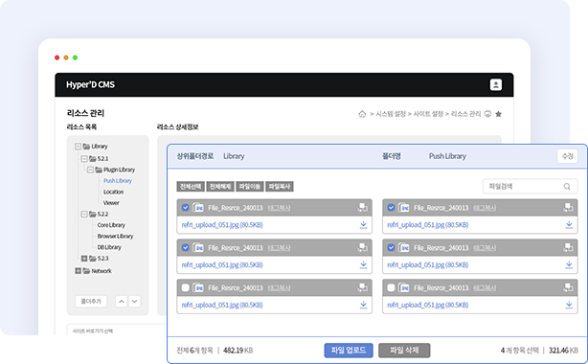Click 태그복사 link on the top-left card
This screenshot has width=588, height=364.
[279, 208]
